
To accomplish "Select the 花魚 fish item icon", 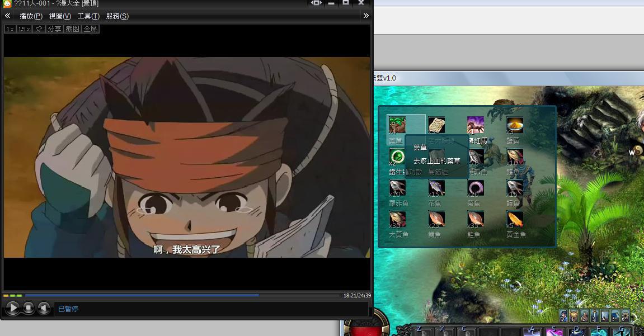I will coord(436,187).
